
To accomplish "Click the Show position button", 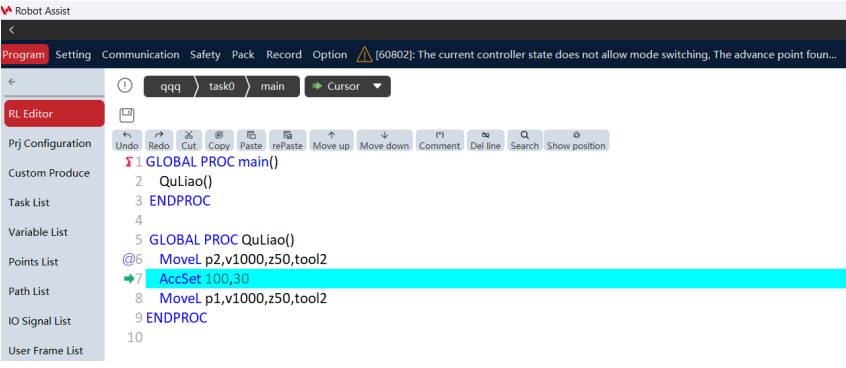I will click(x=576, y=140).
